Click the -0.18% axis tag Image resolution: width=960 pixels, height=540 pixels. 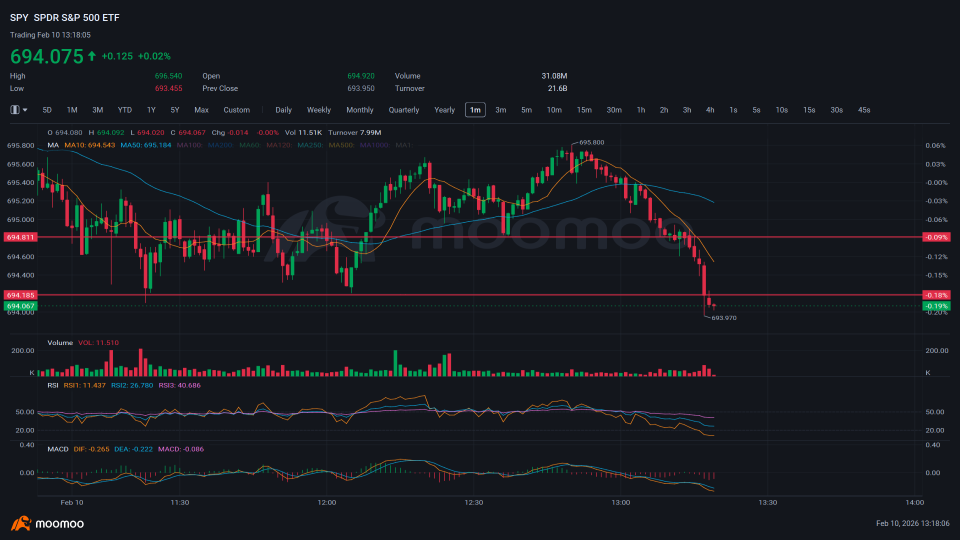936,295
